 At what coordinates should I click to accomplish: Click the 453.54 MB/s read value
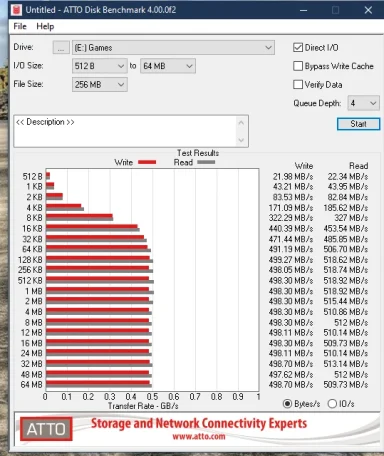(x=346, y=229)
